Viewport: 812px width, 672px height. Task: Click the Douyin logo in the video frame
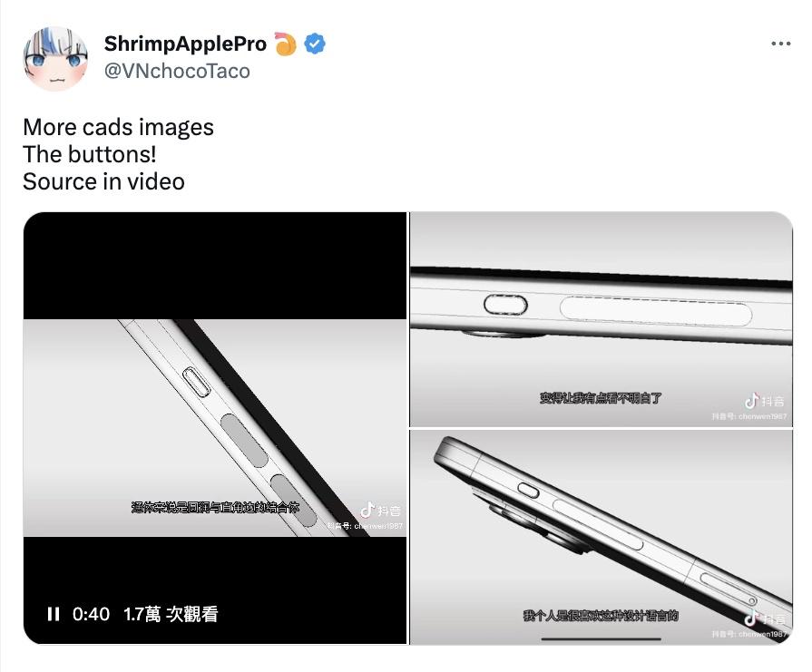click(x=381, y=511)
